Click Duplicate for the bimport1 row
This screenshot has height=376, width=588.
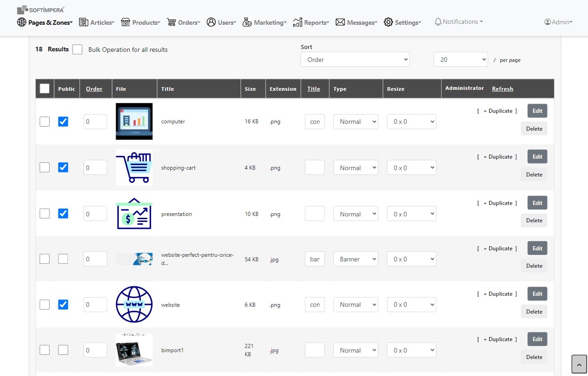click(497, 339)
